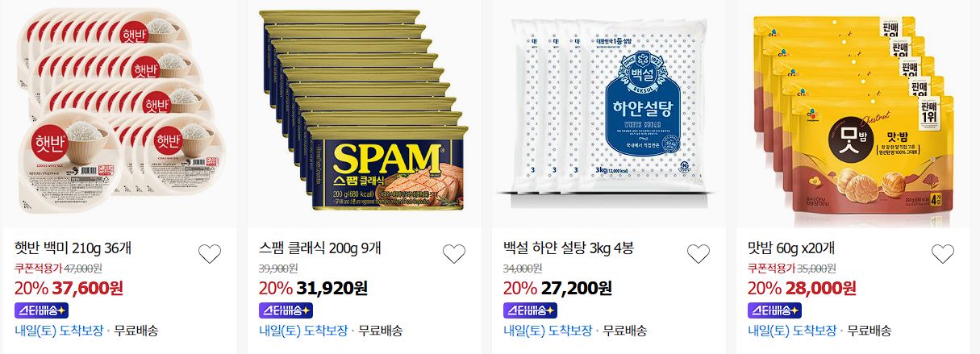Click 28,000원 coupon price for 맛밤
The height and width of the screenshot is (354, 980).
(x=819, y=289)
